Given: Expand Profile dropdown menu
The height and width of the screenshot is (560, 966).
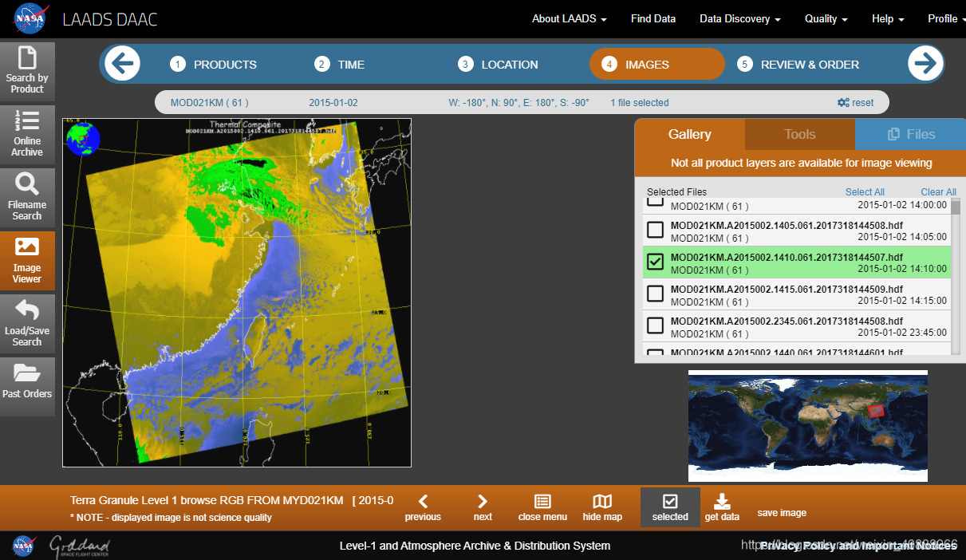Looking at the screenshot, I should click(x=946, y=18).
